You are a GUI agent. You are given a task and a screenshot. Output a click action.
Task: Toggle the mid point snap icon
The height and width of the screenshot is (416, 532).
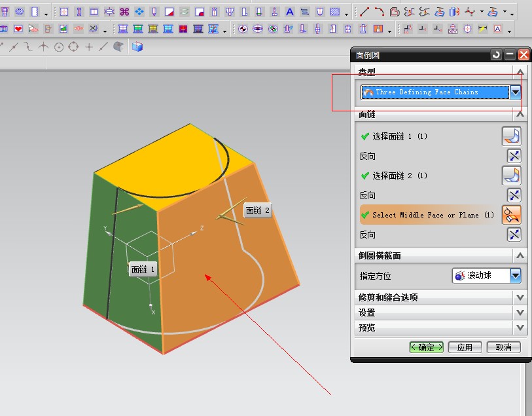[x=14, y=47]
